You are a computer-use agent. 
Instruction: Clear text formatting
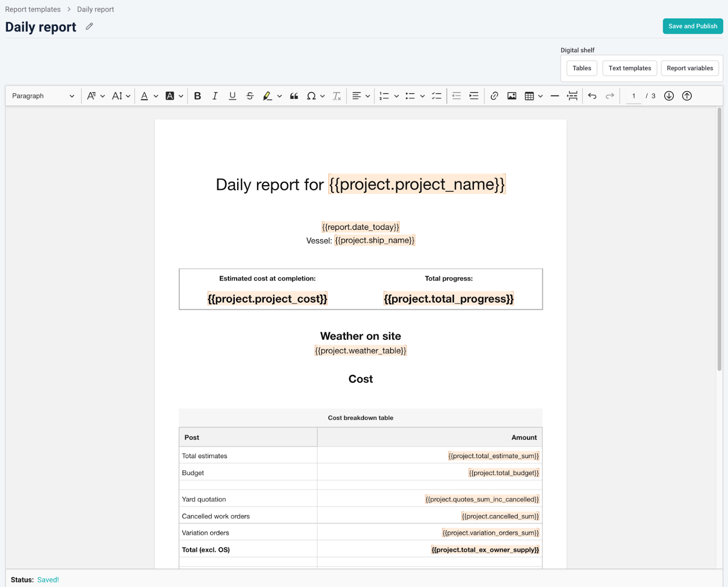pyautogui.click(x=337, y=96)
